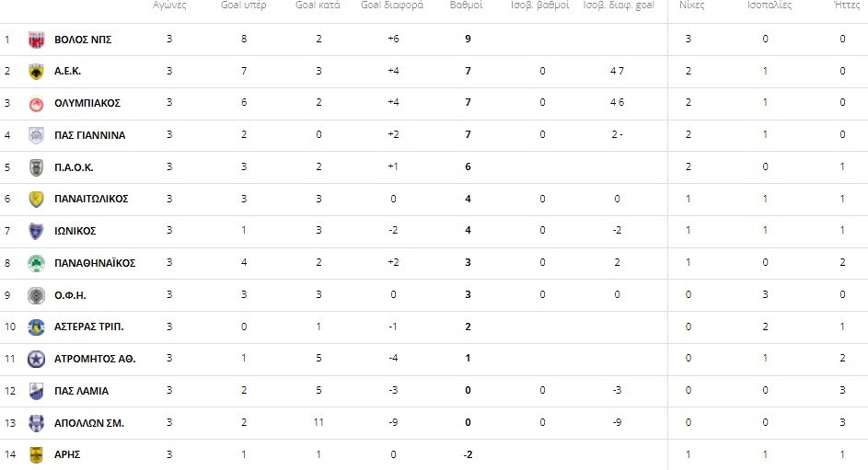
Task: Click the ΑΣΤΕΡΑΣ ΤΡΙΠ. crest icon
Action: [x=36, y=327]
